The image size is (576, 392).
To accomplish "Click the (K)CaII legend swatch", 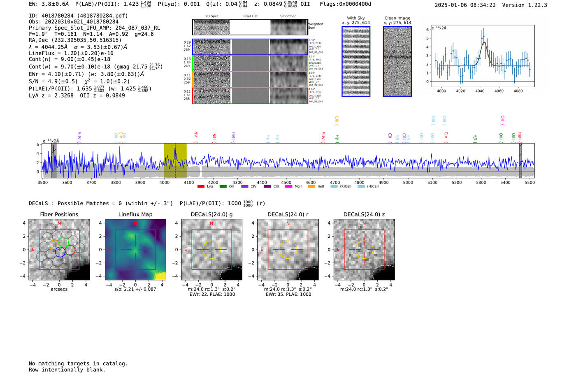I will pos(334,186).
